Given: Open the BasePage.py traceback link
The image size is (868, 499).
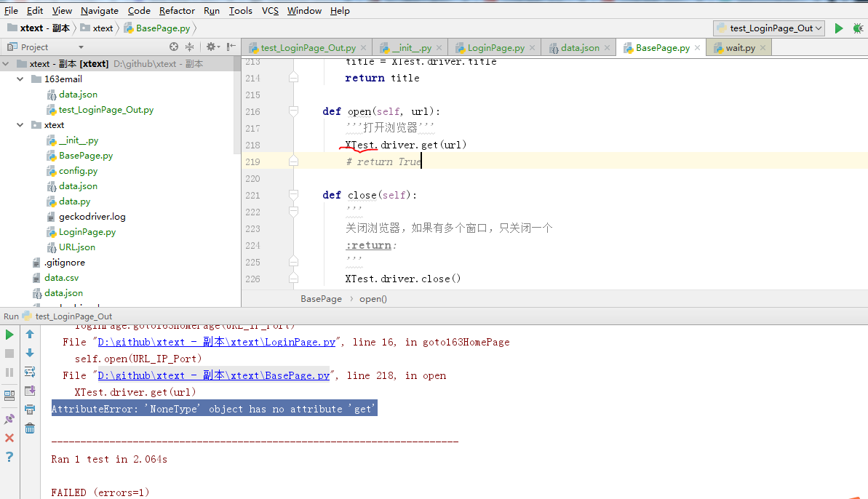Looking at the screenshot, I should tap(214, 375).
